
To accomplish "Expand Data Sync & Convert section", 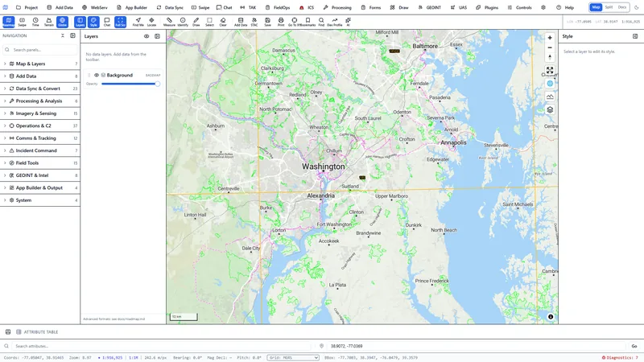I will coord(39,88).
